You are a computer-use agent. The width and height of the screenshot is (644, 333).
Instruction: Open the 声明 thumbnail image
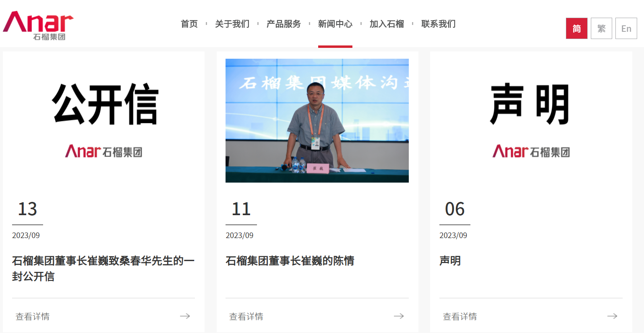click(x=531, y=120)
